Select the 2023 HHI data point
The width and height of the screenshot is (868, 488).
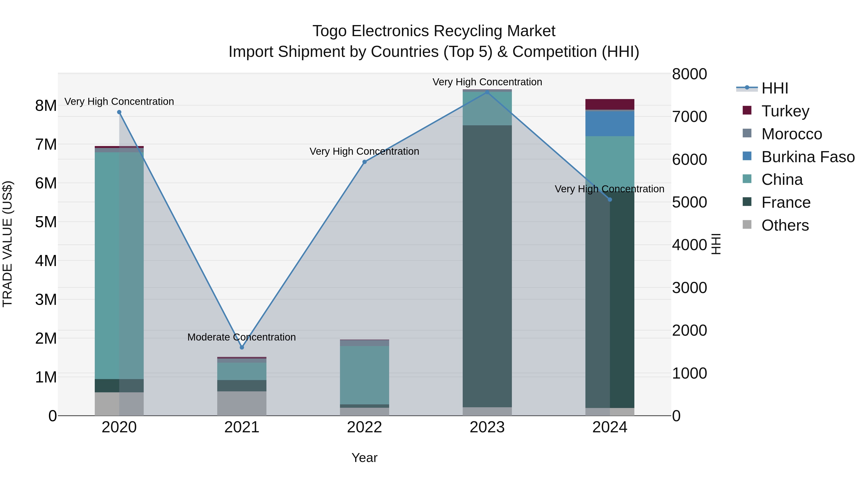click(487, 92)
